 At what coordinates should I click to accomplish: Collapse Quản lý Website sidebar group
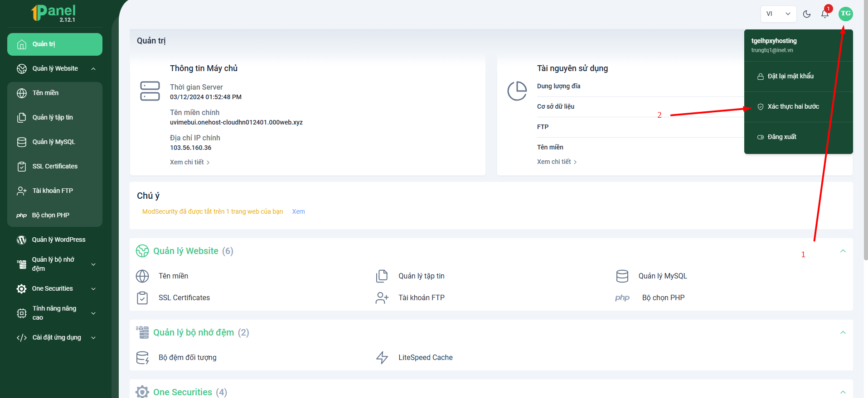(x=55, y=69)
